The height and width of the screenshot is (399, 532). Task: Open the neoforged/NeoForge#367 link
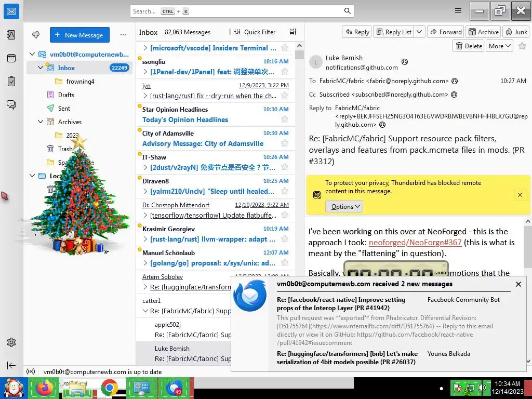[415, 242]
